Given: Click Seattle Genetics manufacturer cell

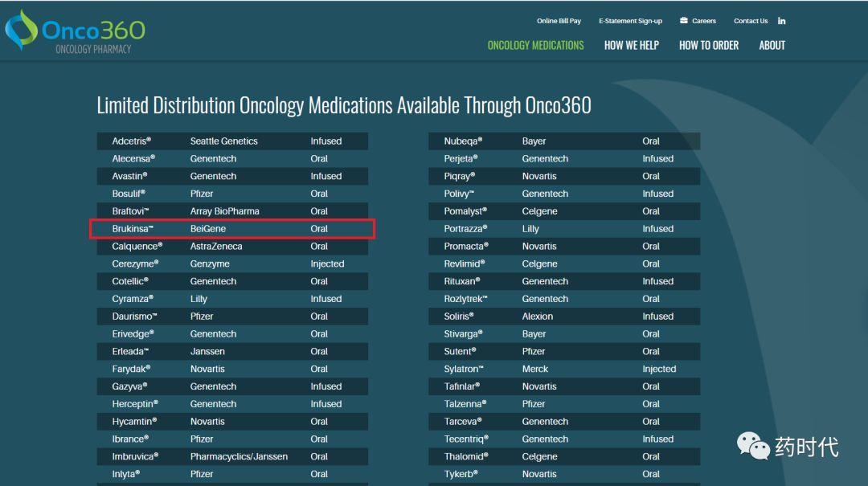Looking at the screenshot, I should click(223, 141).
